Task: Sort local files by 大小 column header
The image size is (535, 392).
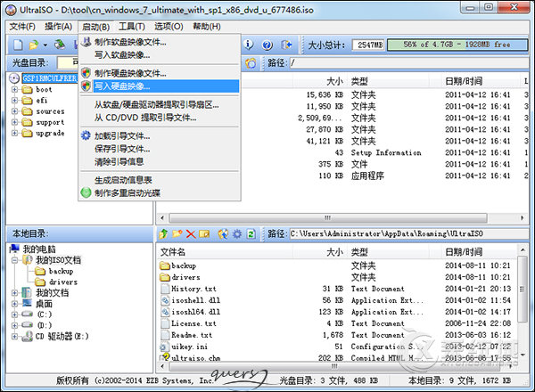Action: (320, 252)
